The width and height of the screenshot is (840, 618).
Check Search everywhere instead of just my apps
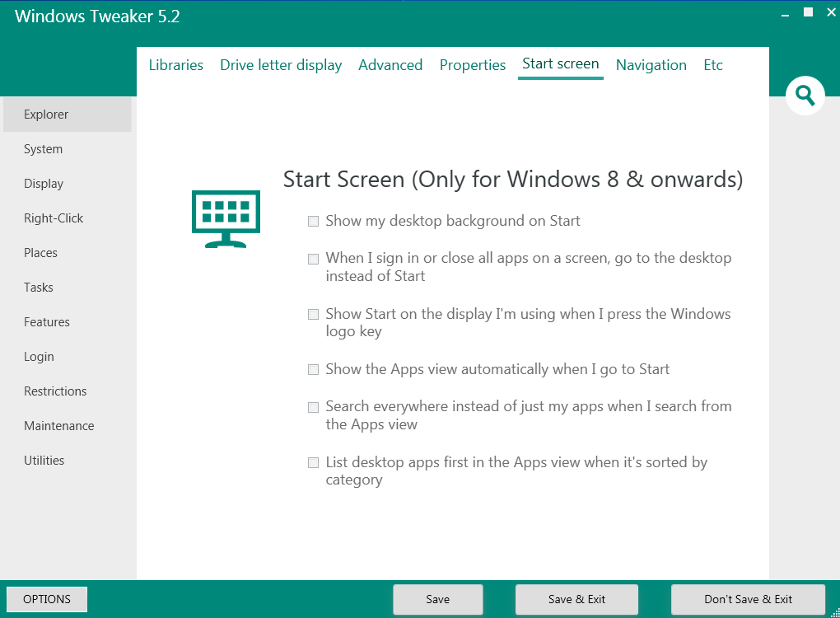coord(314,407)
